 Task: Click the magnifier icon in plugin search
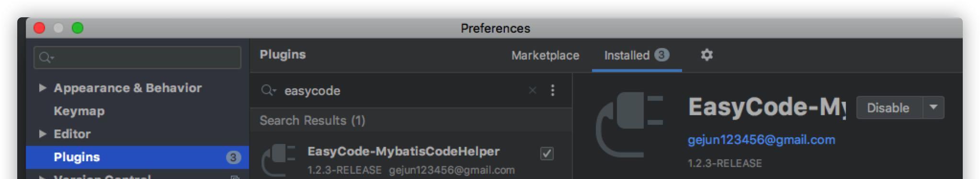click(x=268, y=90)
